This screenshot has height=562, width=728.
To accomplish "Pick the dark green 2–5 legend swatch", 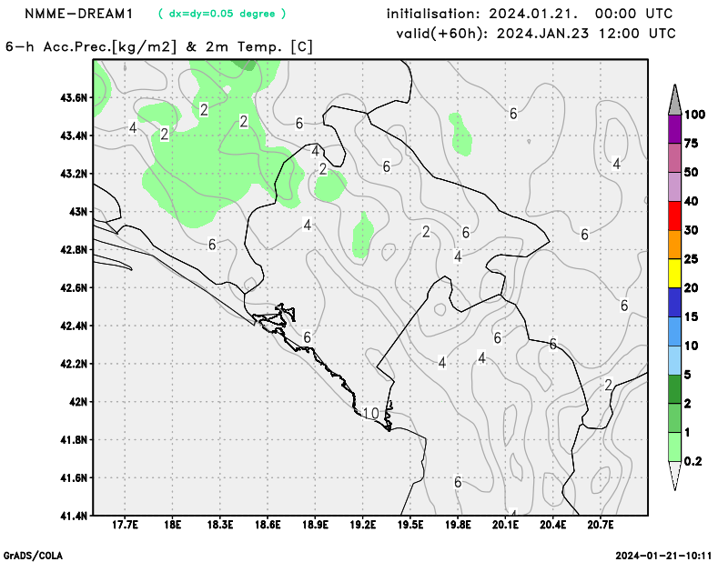I will point(674,389).
